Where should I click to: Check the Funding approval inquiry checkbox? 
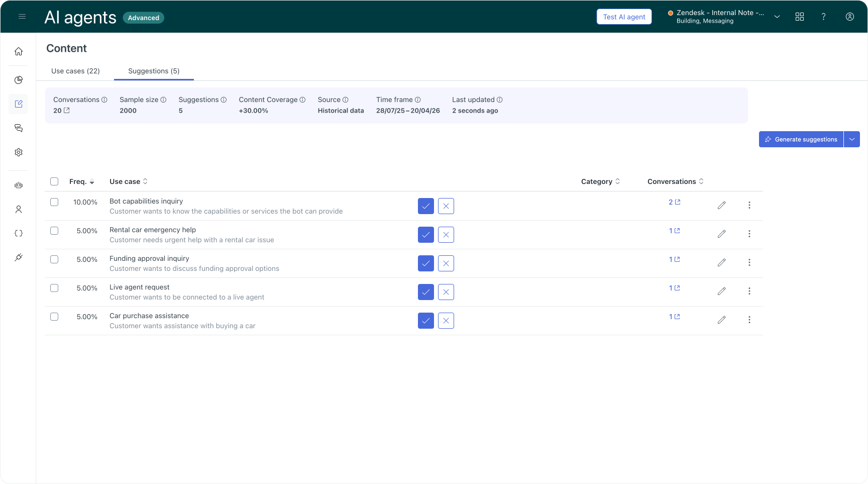pyautogui.click(x=54, y=259)
